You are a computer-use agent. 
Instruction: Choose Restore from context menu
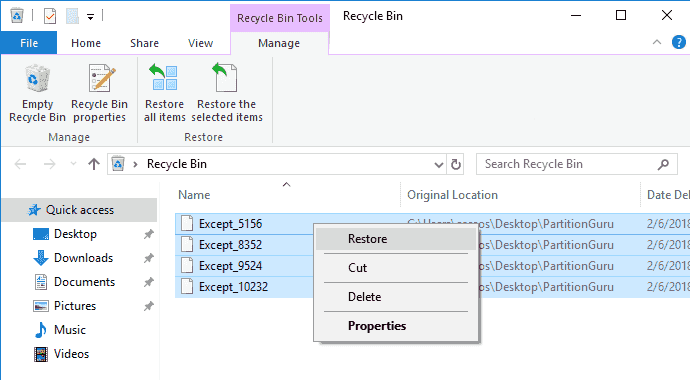pyautogui.click(x=396, y=239)
